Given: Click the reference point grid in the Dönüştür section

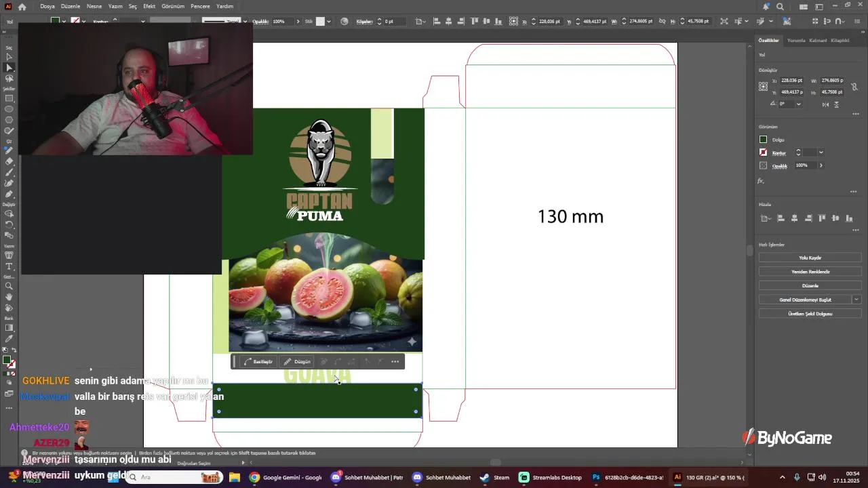Looking at the screenshot, I should [x=764, y=86].
